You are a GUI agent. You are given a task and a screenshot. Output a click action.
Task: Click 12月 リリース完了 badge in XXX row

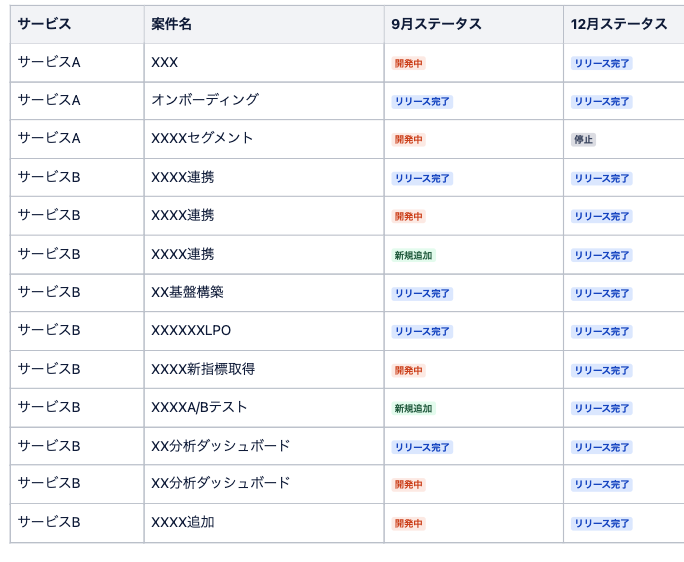[x=602, y=63]
